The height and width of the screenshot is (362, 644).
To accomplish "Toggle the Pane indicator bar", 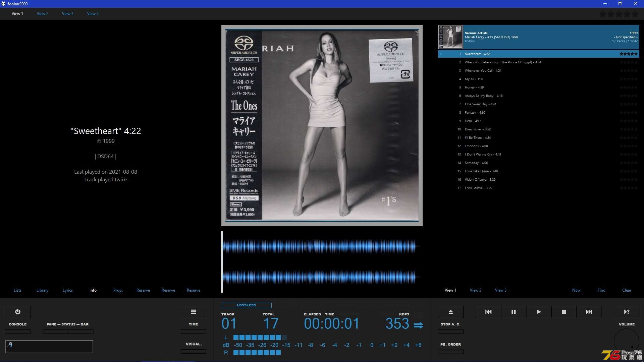I will pyautogui.click(x=55, y=331).
